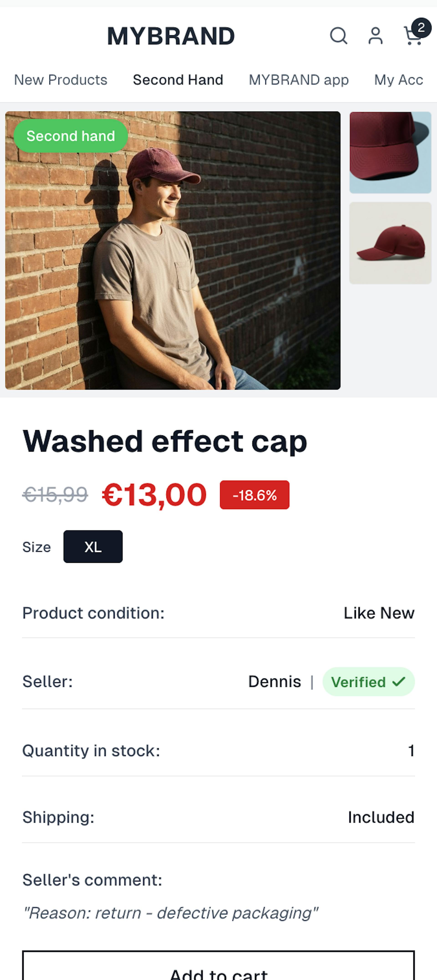
Task: Open the My Account tab
Action: (x=399, y=80)
